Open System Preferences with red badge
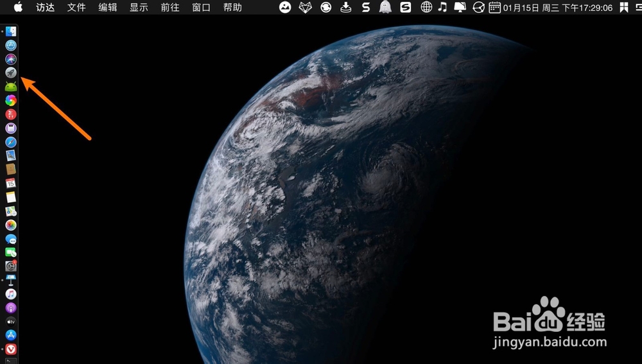 (11, 266)
